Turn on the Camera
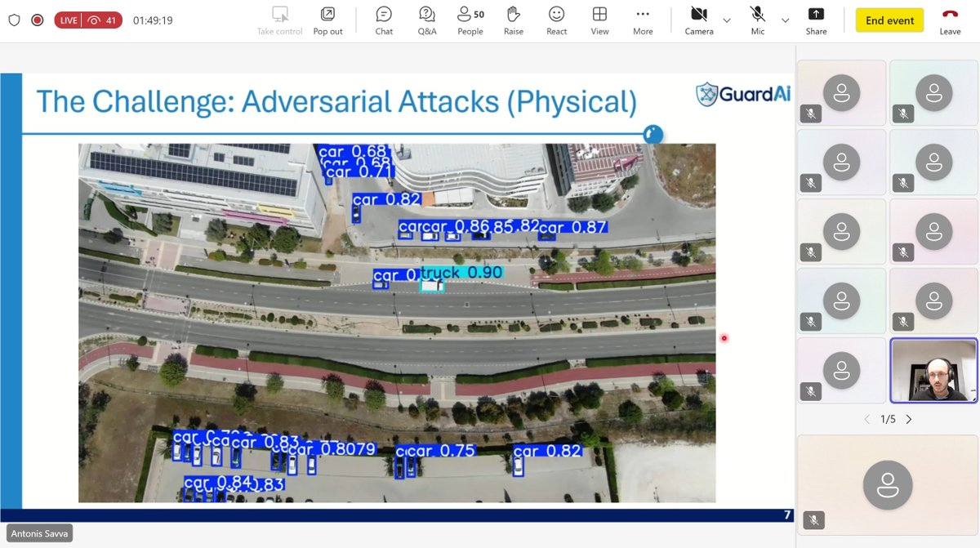This screenshot has height=548, width=980. (699, 20)
